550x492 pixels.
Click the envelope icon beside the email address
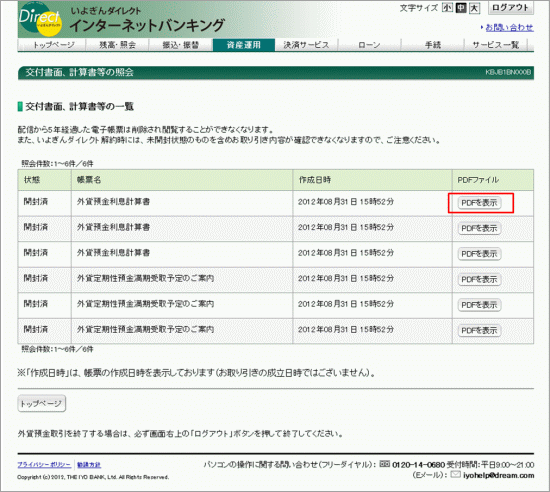coord(455,474)
